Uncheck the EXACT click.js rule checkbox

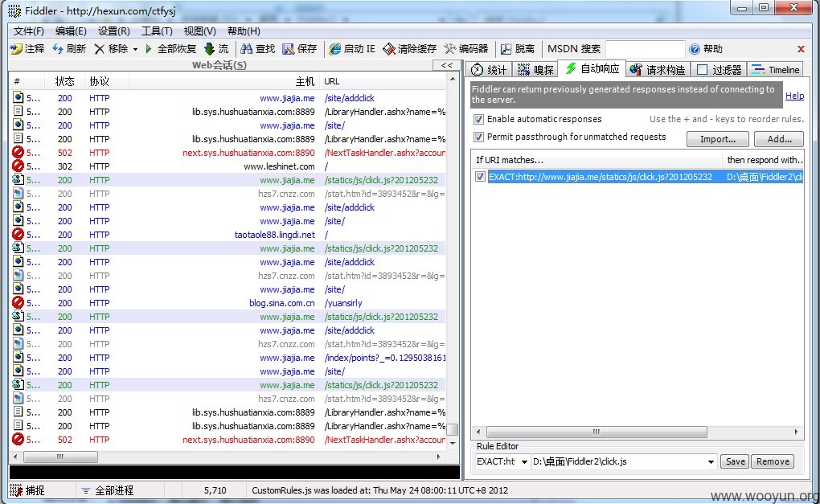pyautogui.click(x=480, y=177)
